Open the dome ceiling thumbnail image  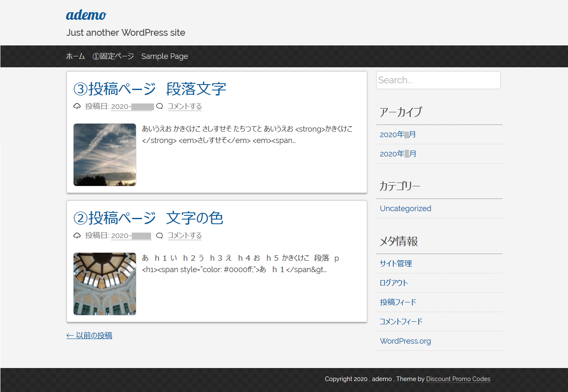coord(105,284)
